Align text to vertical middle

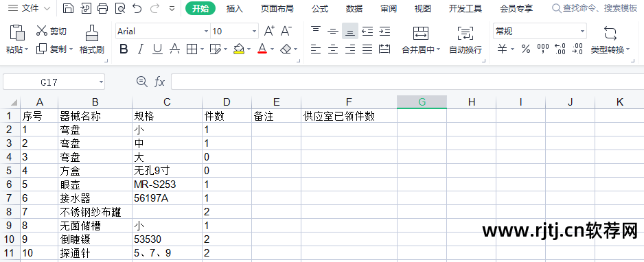[x=333, y=31]
